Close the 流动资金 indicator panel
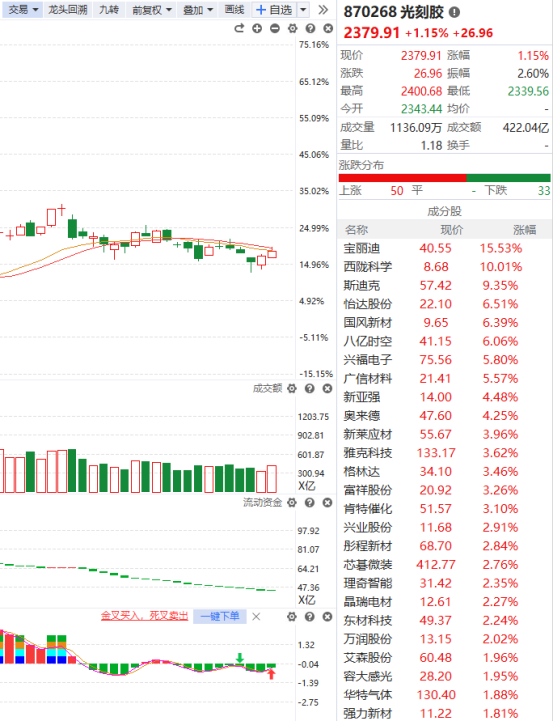The image size is (554, 721). [x=327, y=503]
